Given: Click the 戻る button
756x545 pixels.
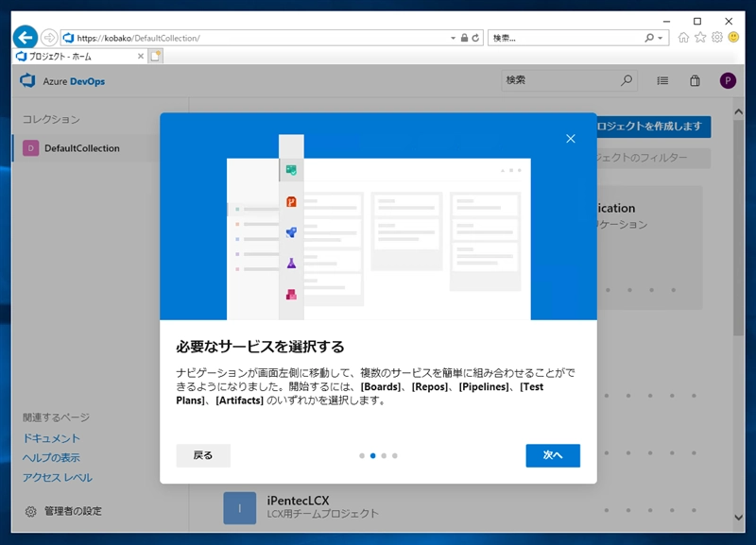Looking at the screenshot, I should point(203,455).
